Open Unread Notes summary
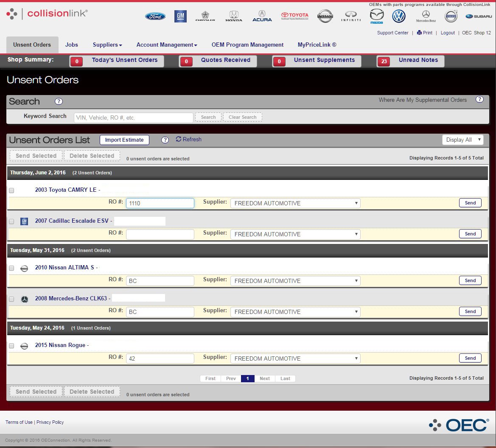 coord(410,61)
